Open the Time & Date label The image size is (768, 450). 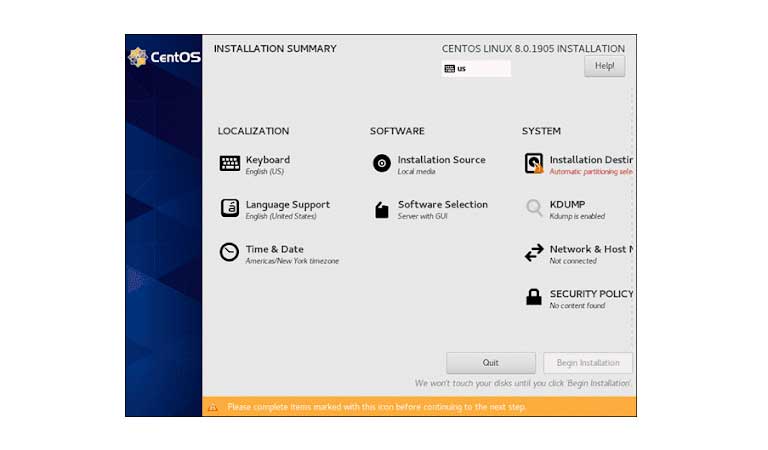pyautogui.click(x=275, y=249)
